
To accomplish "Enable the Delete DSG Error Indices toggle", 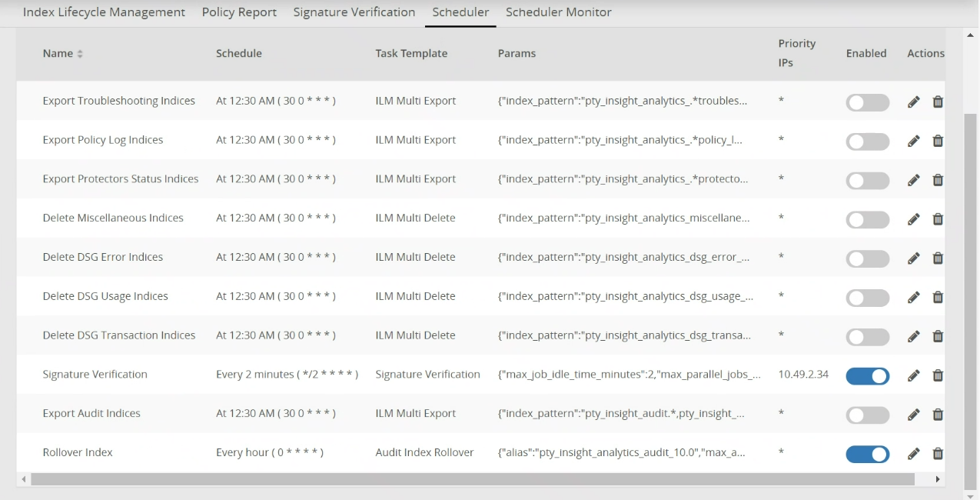I will click(867, 258).
